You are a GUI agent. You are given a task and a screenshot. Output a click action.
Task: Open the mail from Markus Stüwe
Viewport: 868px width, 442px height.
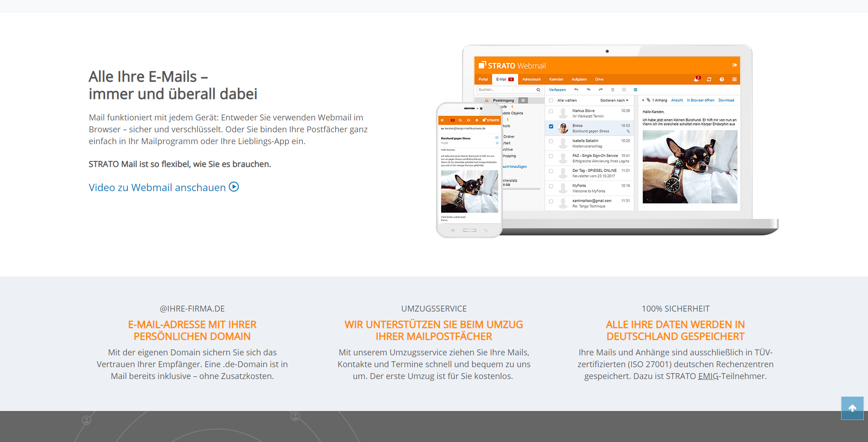click(589, 114)
